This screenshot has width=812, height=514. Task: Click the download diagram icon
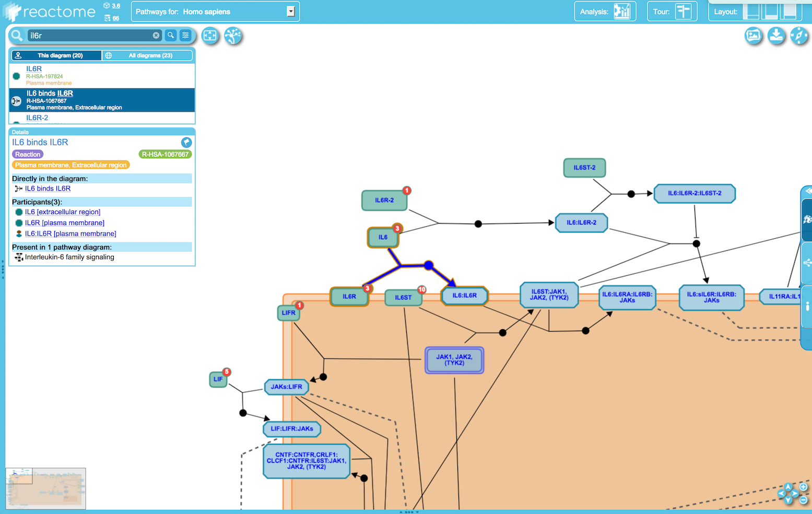click(776, 36)
